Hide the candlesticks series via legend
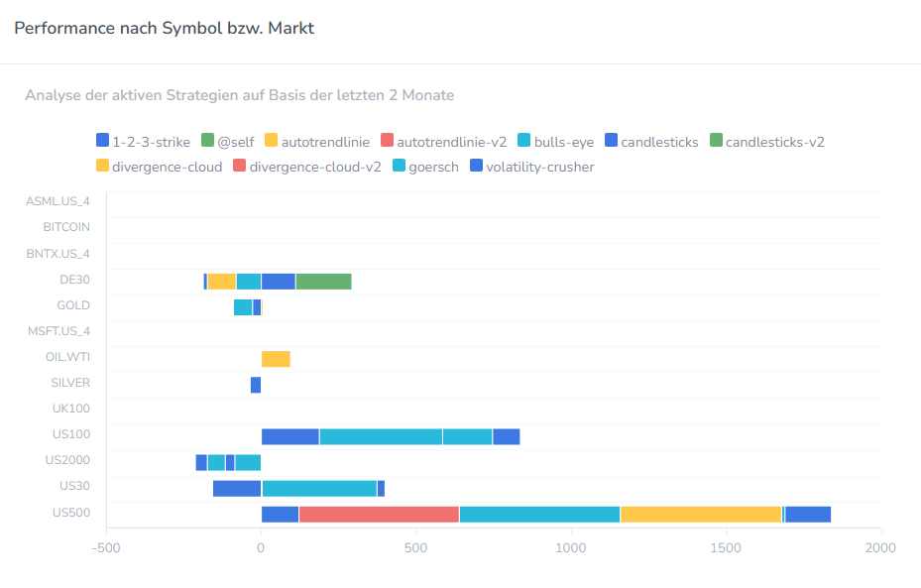 (651, 142)
